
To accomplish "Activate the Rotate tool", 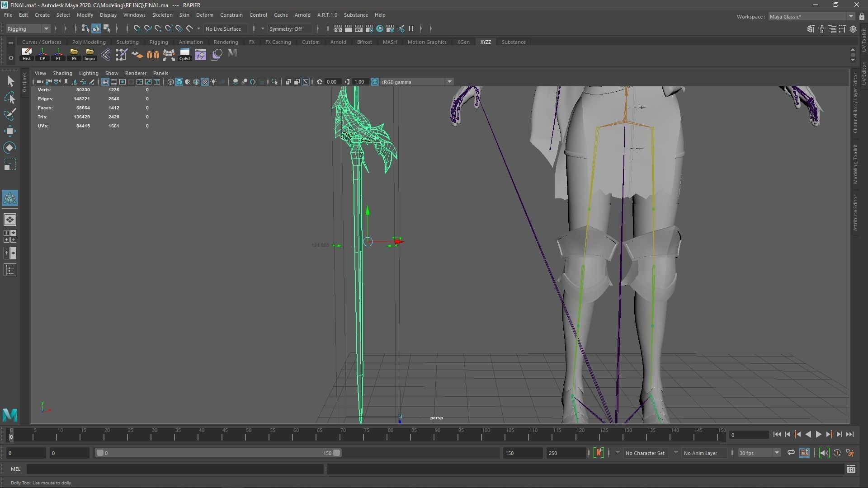I will tap(10, 148).
